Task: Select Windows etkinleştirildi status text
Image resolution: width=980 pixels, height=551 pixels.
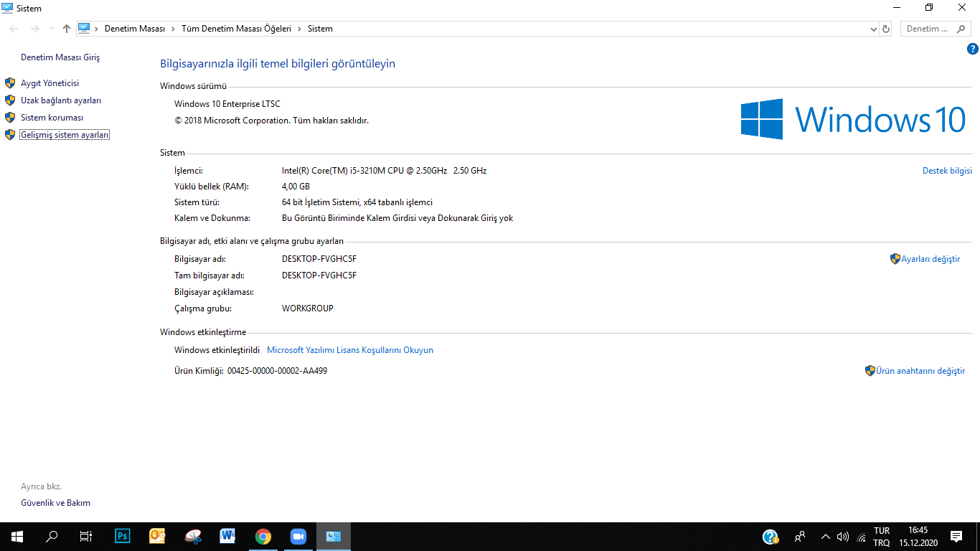Action: (x=217, y=350)
